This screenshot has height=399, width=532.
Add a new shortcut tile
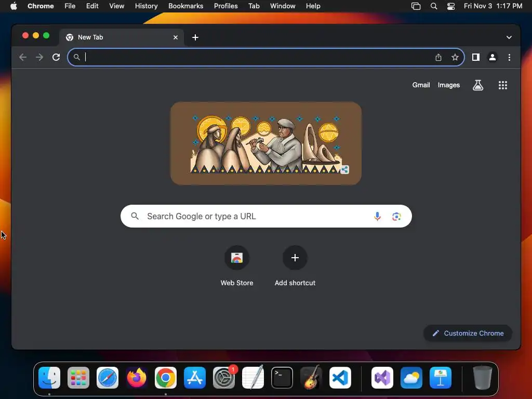tap(295, 267)
